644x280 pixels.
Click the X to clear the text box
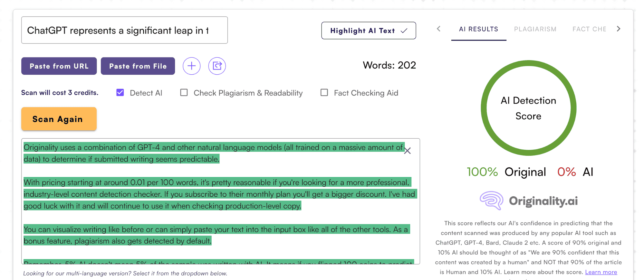pos(407,151)
